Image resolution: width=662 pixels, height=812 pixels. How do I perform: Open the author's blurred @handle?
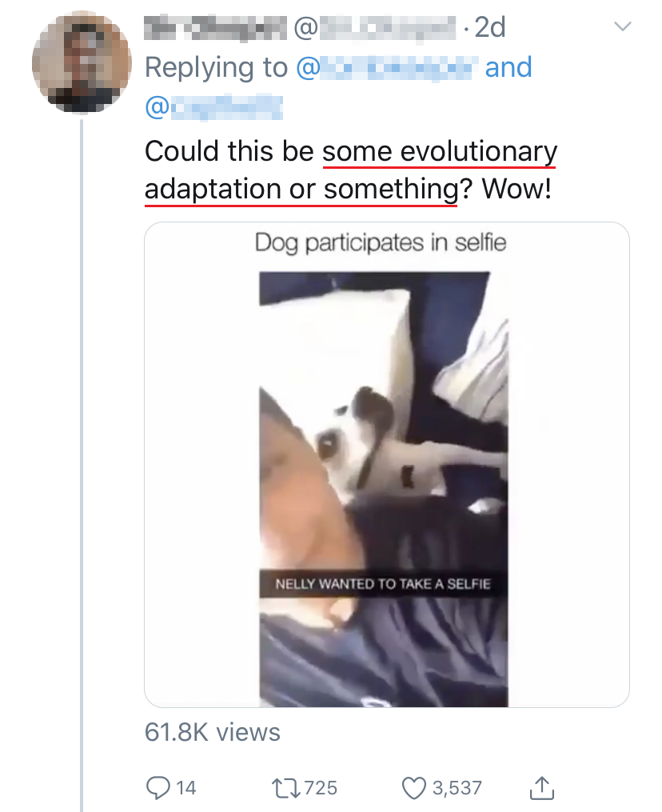tap(375, 28)
